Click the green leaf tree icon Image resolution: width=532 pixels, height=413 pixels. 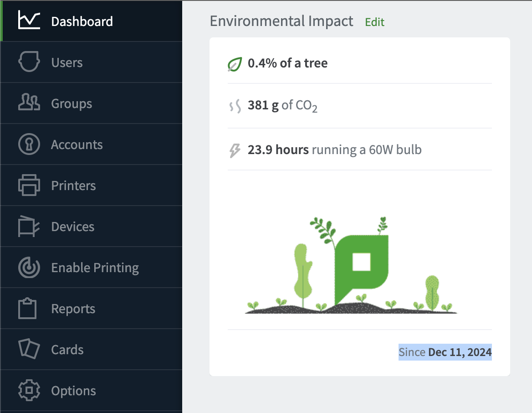click(234, 64)
